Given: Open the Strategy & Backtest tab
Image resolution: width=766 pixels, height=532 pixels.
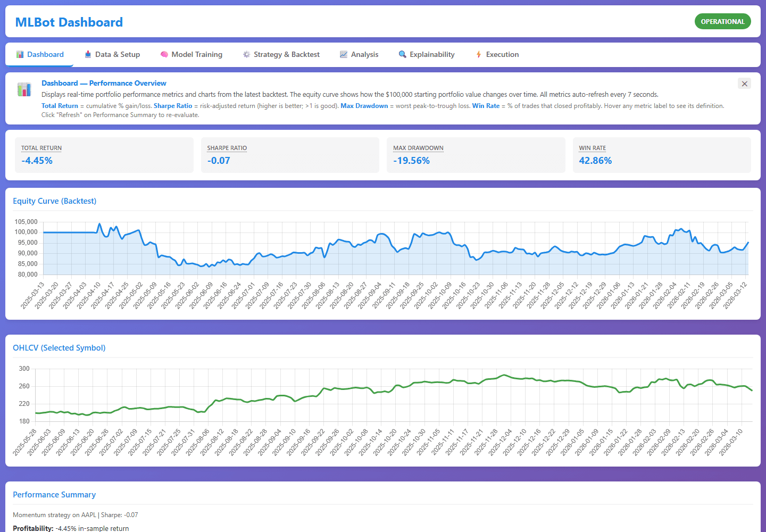Looking at the screenshot, I should pos(281,54).
